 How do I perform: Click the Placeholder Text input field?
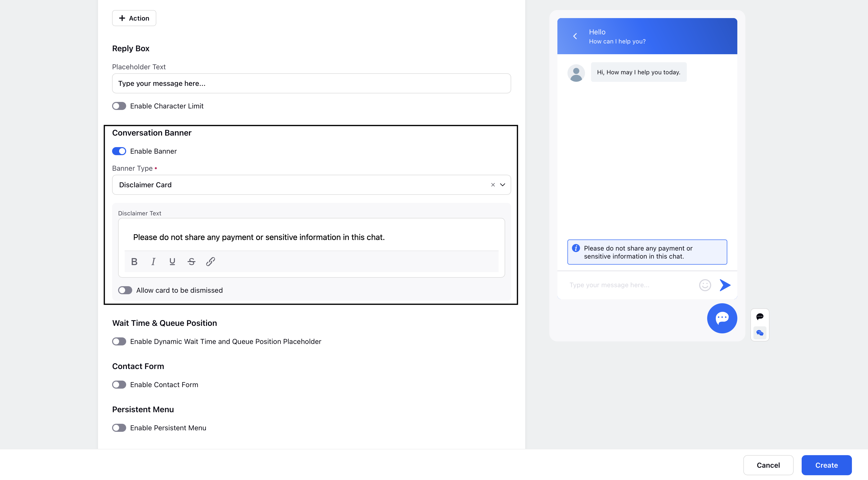[x=311, y=84]
